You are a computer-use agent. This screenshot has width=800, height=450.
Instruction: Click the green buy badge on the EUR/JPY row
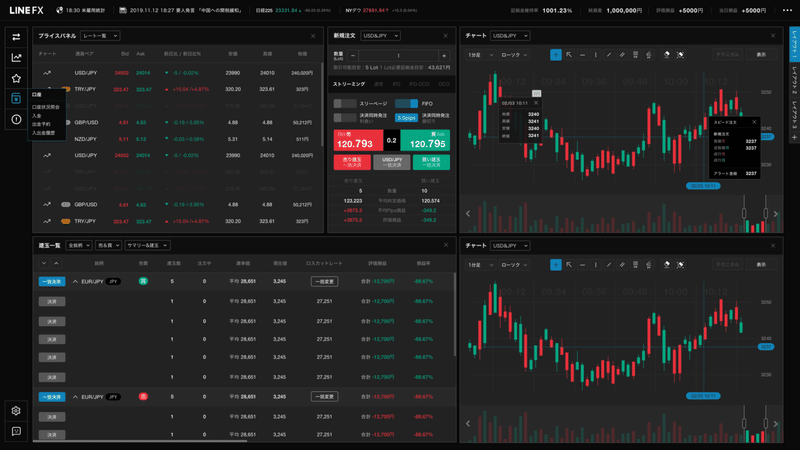pyautogui.click(x=143, y=281)
